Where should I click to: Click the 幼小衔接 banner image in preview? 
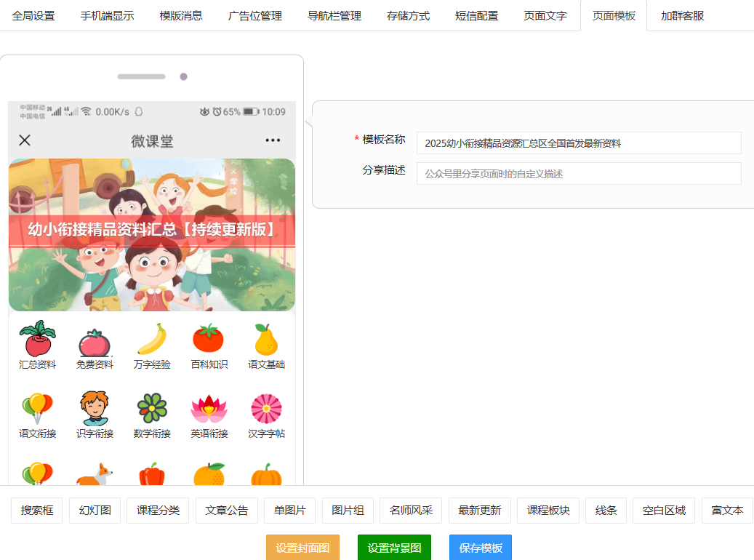[152, 235]
